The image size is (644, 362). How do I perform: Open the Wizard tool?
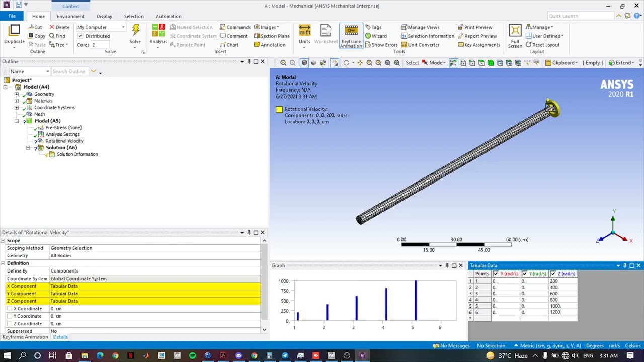pyautogui.click(x=376, y=36)
